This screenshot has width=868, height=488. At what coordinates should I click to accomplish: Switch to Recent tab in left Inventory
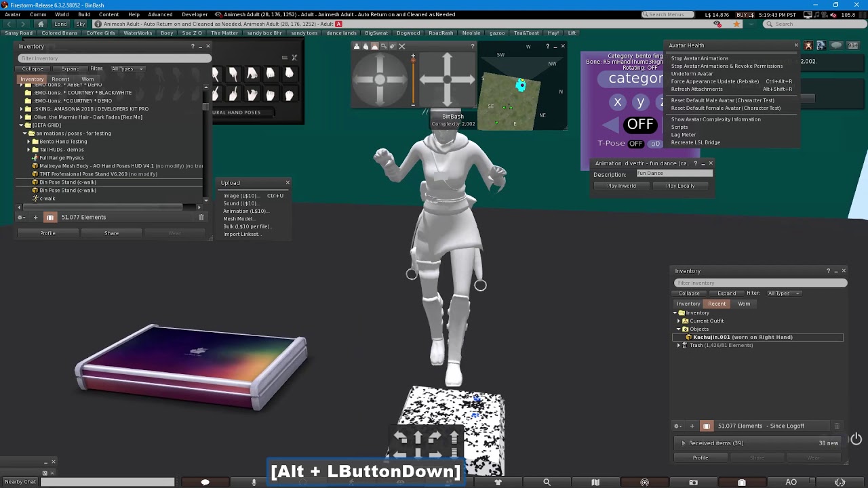(60, 79)
